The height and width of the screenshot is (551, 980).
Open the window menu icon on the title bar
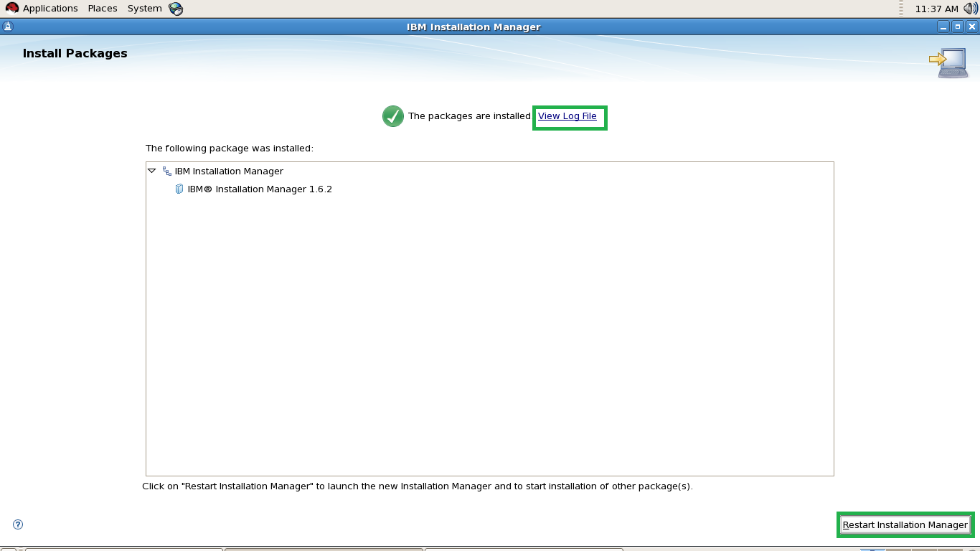(x=7, y=27)
